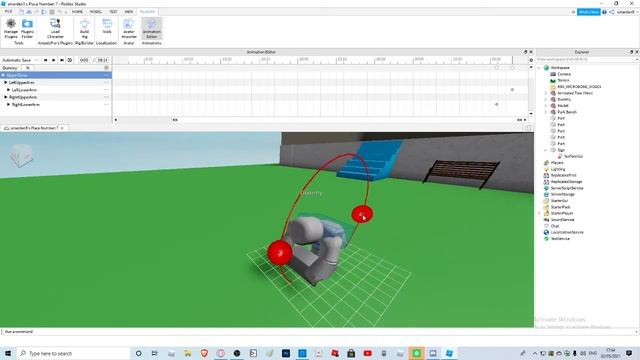This screenshot has width=640, height=360.
Task: Click the lower-left red rotation handle
Action: 280,252
